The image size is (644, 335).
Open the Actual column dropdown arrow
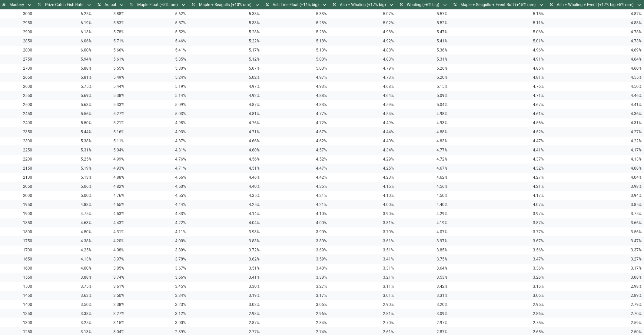click(x=122, y=5)
